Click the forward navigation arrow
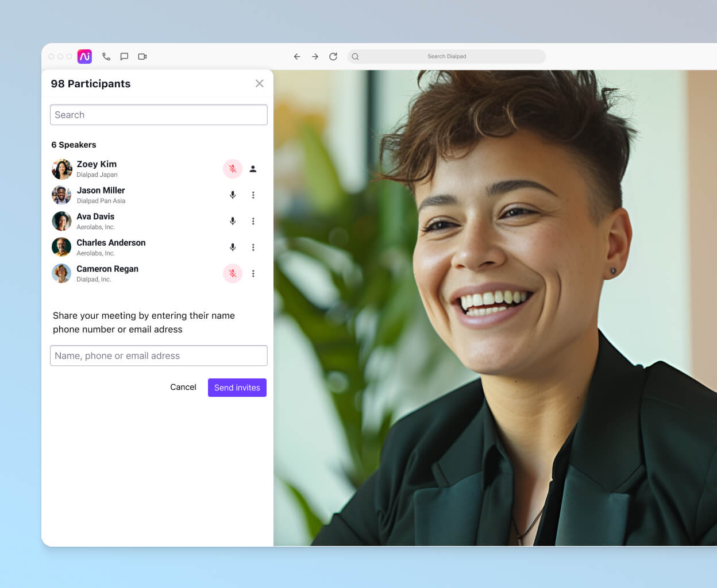 click(x=315, y=56)
